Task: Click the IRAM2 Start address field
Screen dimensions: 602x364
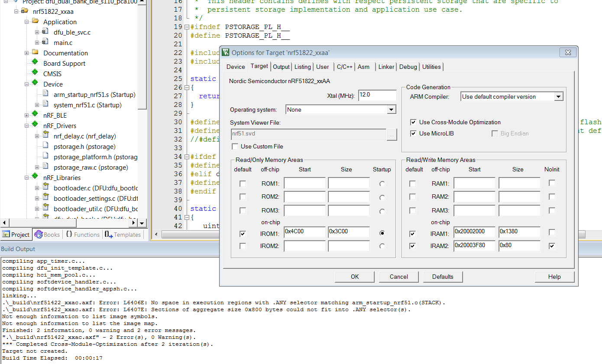Action: 474,246
